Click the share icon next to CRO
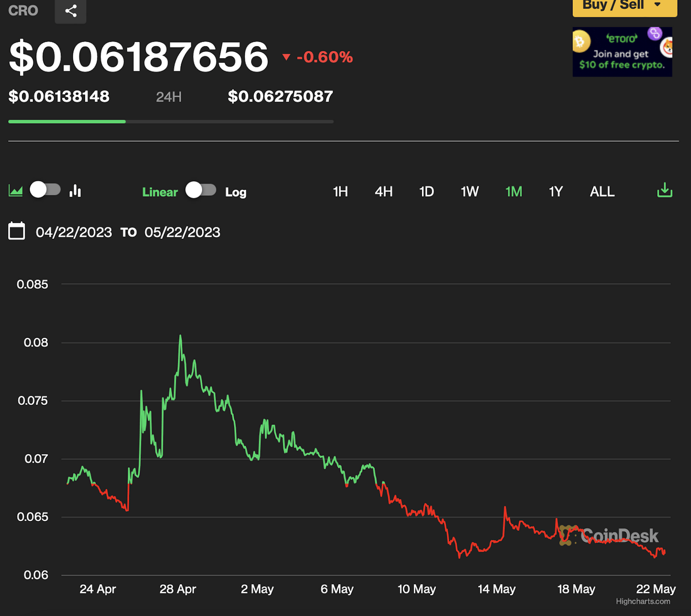This screenshot has width=691, height=616. coord(70,11)
